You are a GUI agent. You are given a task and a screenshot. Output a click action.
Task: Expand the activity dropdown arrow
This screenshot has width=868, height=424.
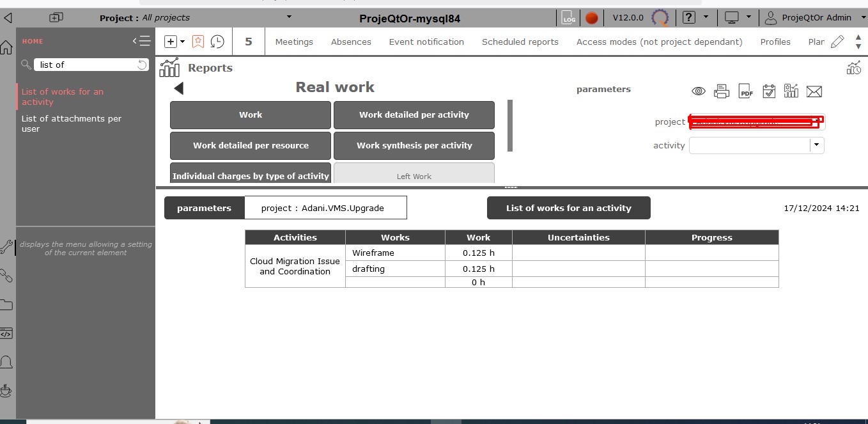816,145
